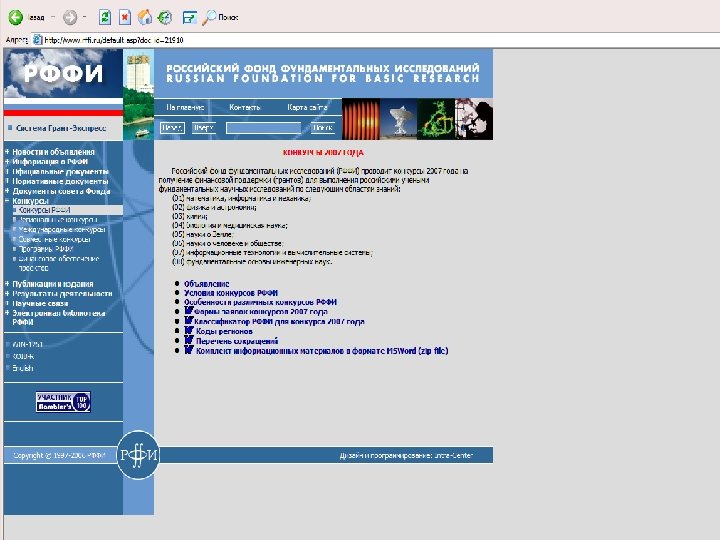Click Word icon beside 'Коды регионов'
The image size is (720, 540).
coord(189,330)
